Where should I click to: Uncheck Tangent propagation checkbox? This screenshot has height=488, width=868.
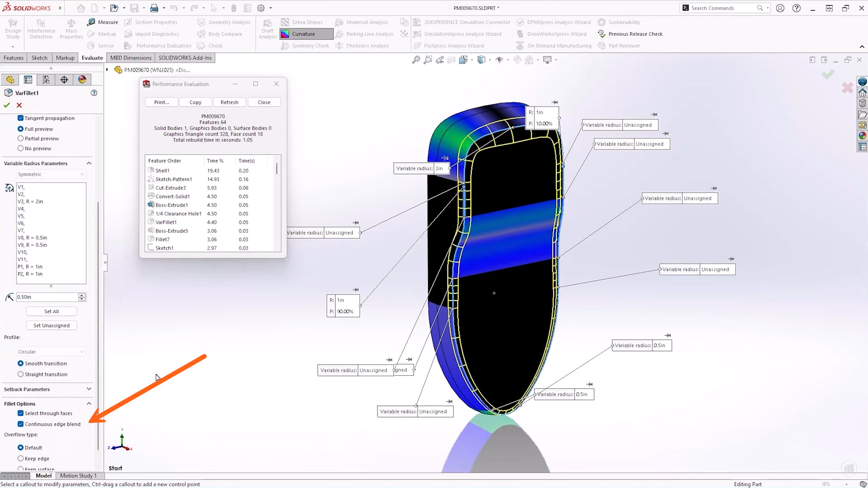[20, 118]
